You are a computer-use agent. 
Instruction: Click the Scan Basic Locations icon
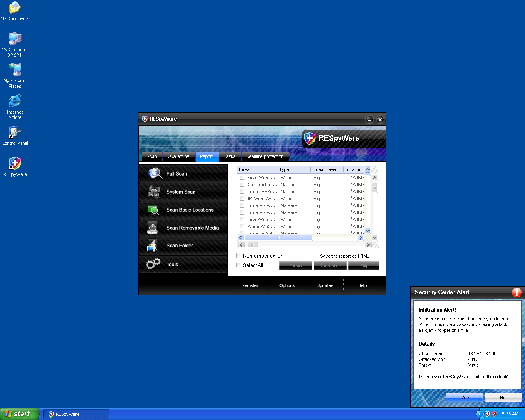[154, 210]
